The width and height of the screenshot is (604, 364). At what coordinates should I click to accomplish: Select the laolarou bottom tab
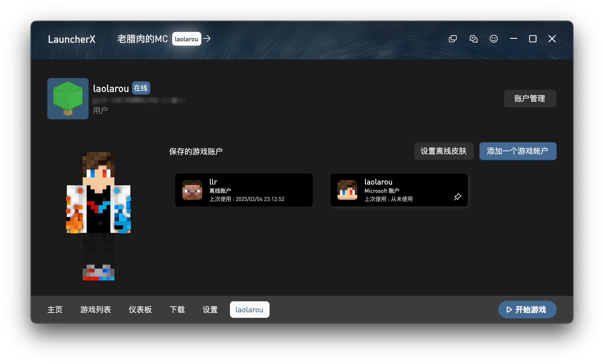249,310
